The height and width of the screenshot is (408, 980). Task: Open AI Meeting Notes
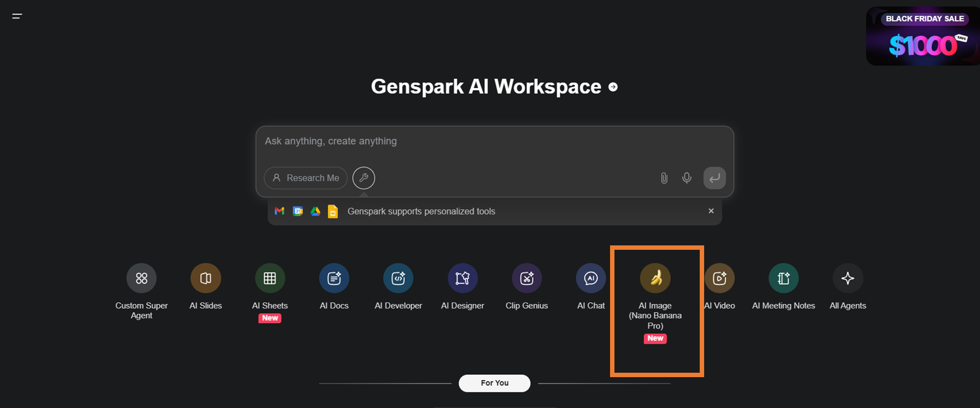tap(784, 278)
